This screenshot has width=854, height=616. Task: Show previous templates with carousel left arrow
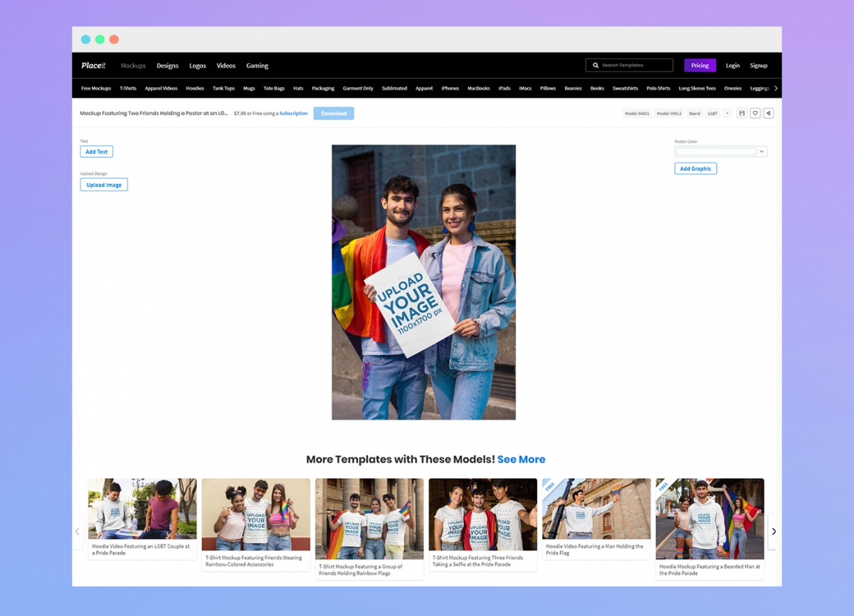[78, 531]
